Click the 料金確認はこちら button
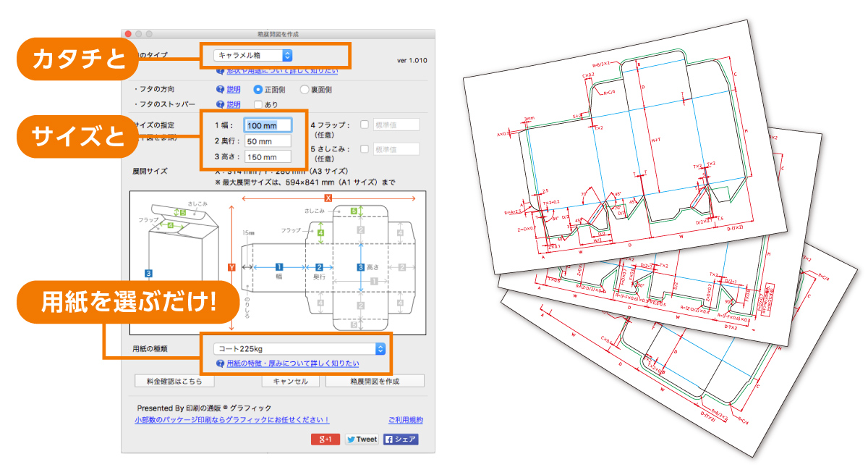 coord(174,382)
